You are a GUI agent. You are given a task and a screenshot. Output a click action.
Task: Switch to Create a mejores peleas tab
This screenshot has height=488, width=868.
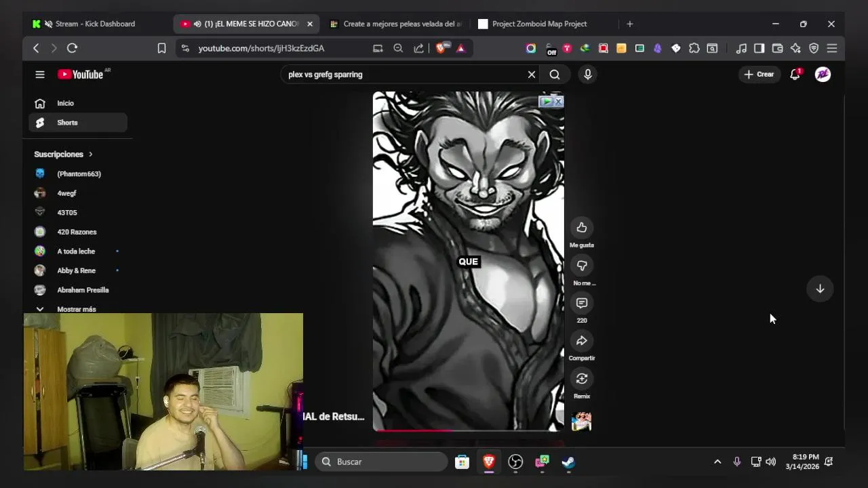pos(395,24)
